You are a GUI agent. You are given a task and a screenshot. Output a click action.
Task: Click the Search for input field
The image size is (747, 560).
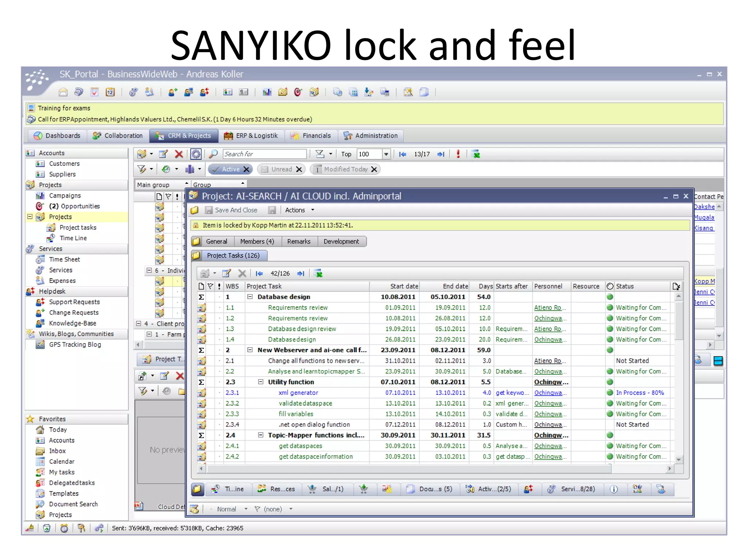[264, 154]
